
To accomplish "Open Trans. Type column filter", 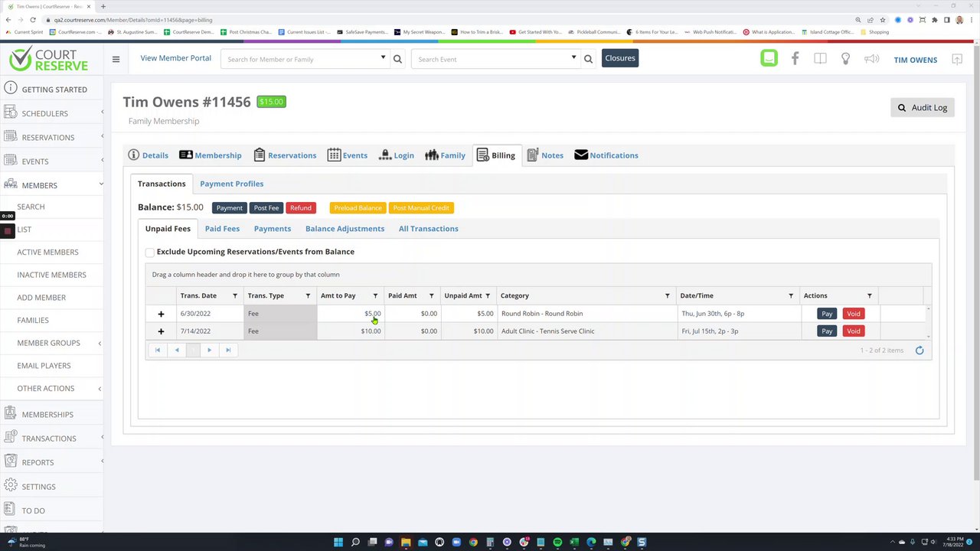I will point(308,295).
